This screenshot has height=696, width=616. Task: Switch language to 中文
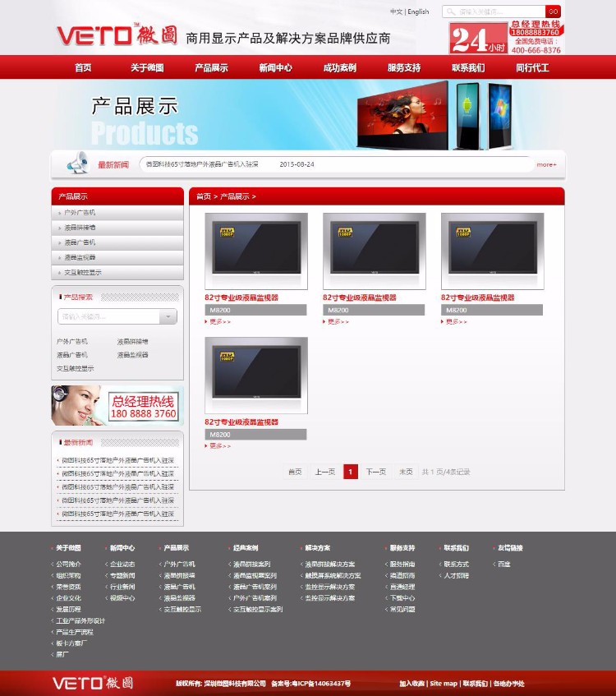[x=397, y=12]
